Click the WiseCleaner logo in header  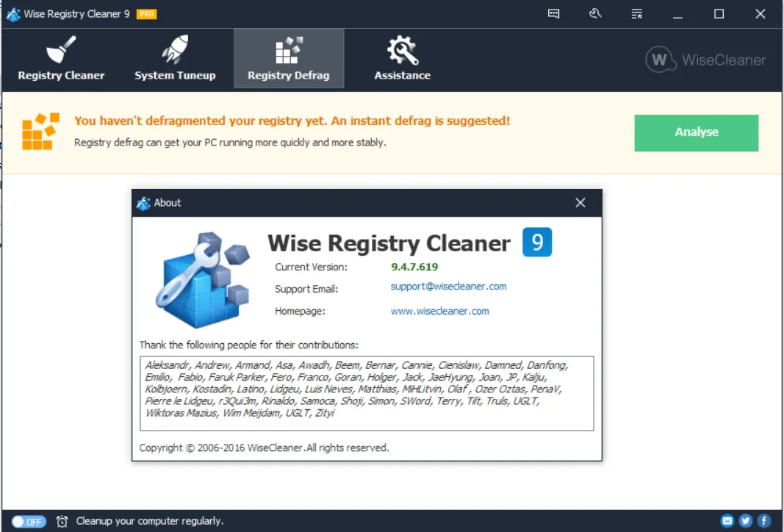point(705,60)
